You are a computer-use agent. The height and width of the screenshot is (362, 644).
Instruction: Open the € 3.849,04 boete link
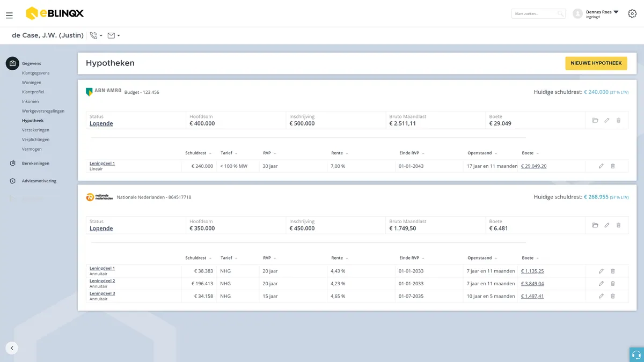532,284
